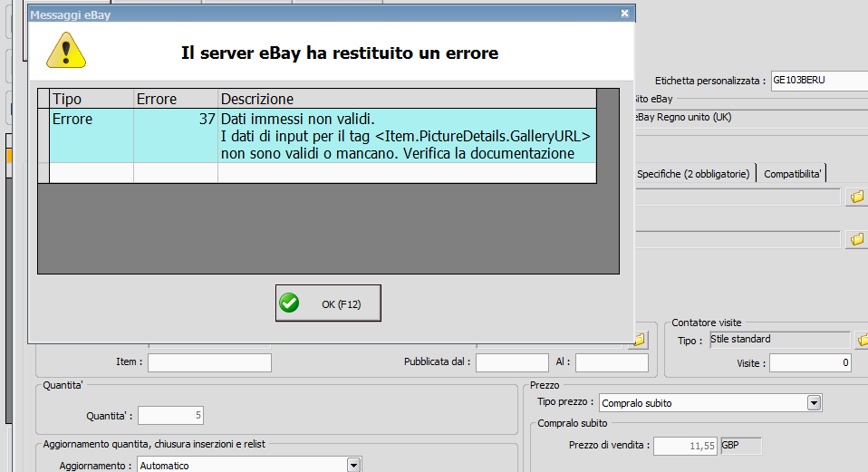Select the Errore type cell in the table

[92, 136]
